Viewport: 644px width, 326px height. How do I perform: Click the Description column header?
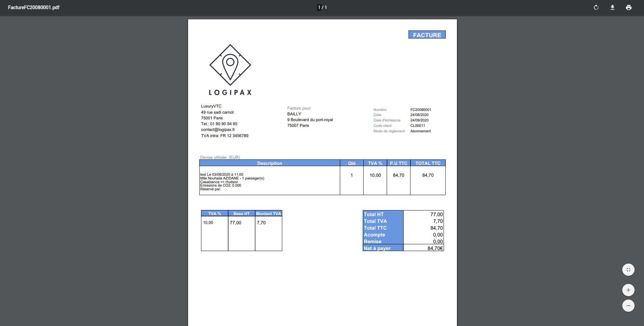coord(269,163)
